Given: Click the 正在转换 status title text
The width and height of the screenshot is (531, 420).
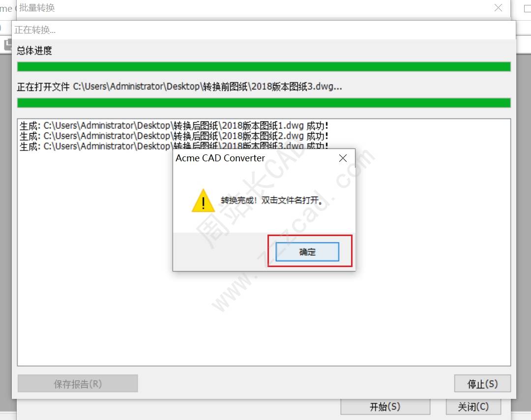Looking at the screenshot, I should [35, 30].
